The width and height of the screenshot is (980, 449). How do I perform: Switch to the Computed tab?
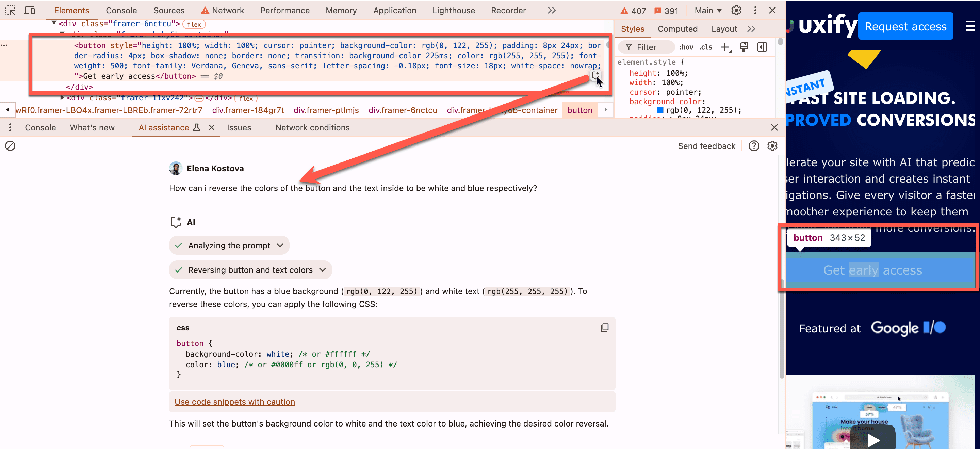[x=678, y=29]
